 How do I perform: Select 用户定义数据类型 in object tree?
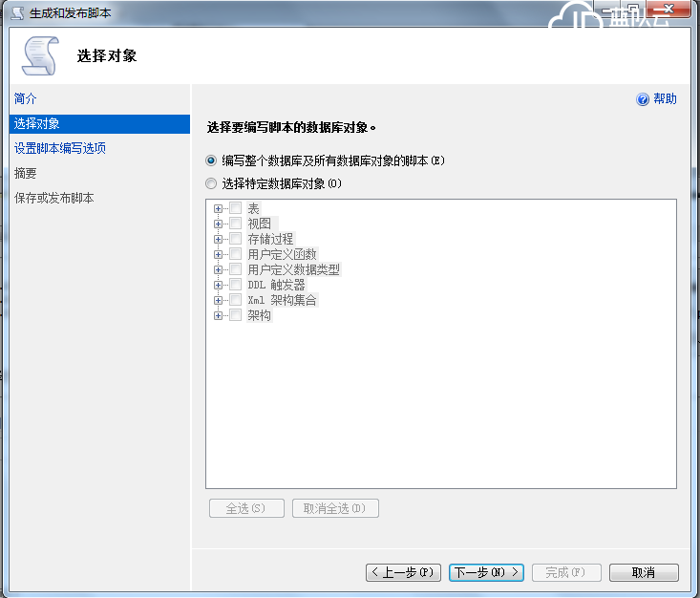(x=293, y=269)
